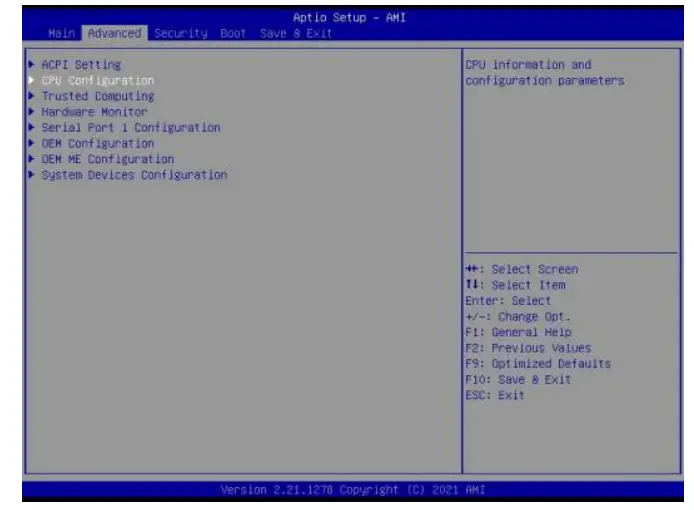Image resolution: width=694 pixels, height=510 pixels.
Task: Open OEM ME Configuration submenu
Action: click(x=108, y=159)
